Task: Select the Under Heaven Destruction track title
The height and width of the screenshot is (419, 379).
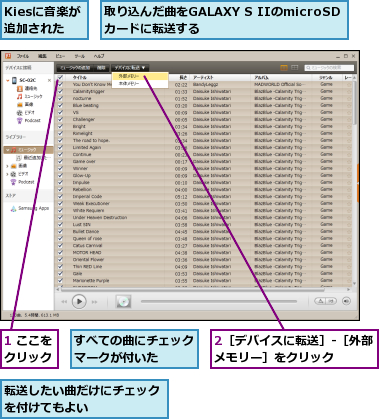Action: pyautogui.click(x=100, y=217)
